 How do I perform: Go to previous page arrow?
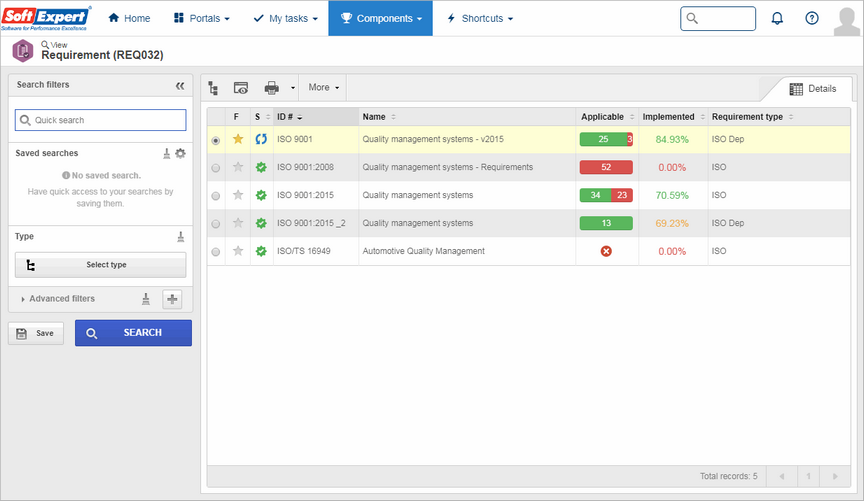(782, 476)
